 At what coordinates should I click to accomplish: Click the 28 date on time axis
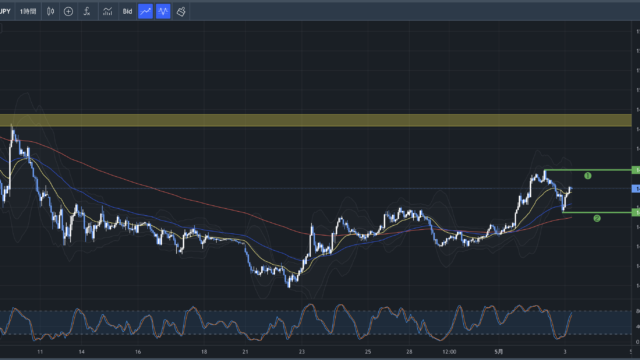tap(409, 352)
